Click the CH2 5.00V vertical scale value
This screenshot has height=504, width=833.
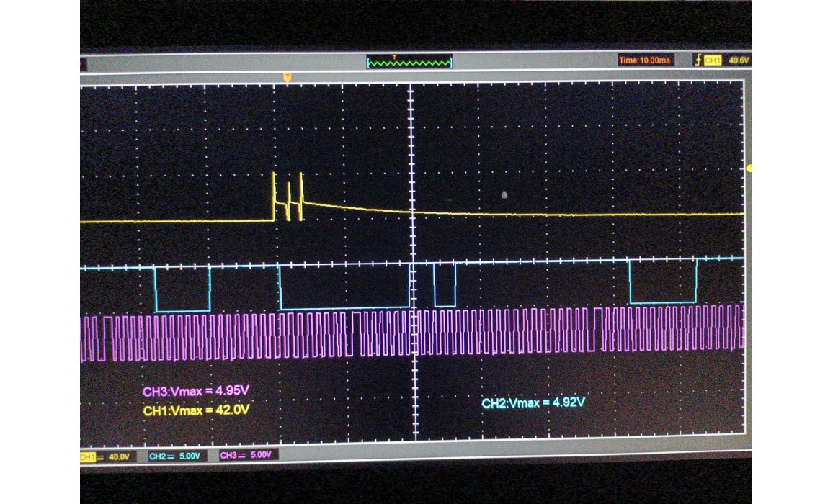pyautogui.click(x=190, y=456)
